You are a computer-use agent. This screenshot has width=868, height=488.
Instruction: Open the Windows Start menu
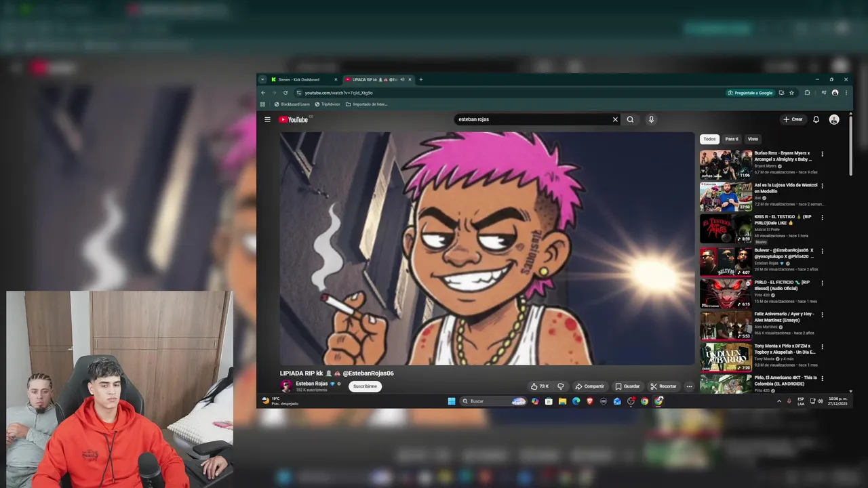tap(452, 401)
